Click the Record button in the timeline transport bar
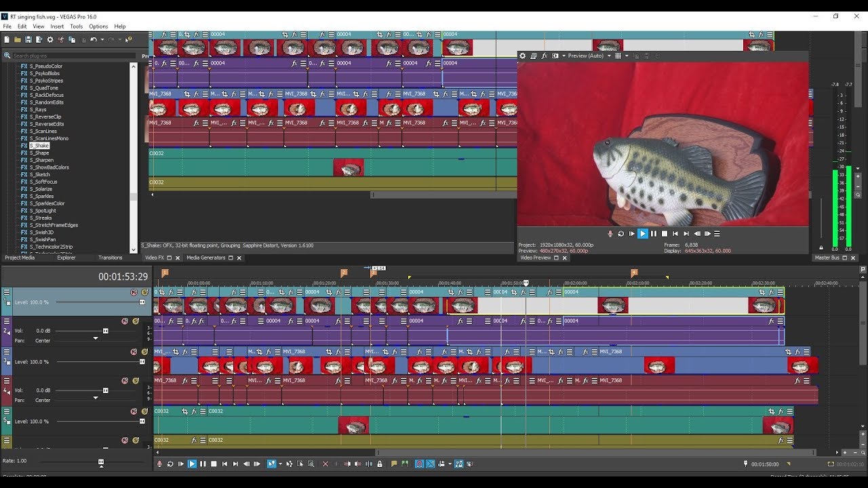The height and width of the screenshot is (488, 868). 159,464
